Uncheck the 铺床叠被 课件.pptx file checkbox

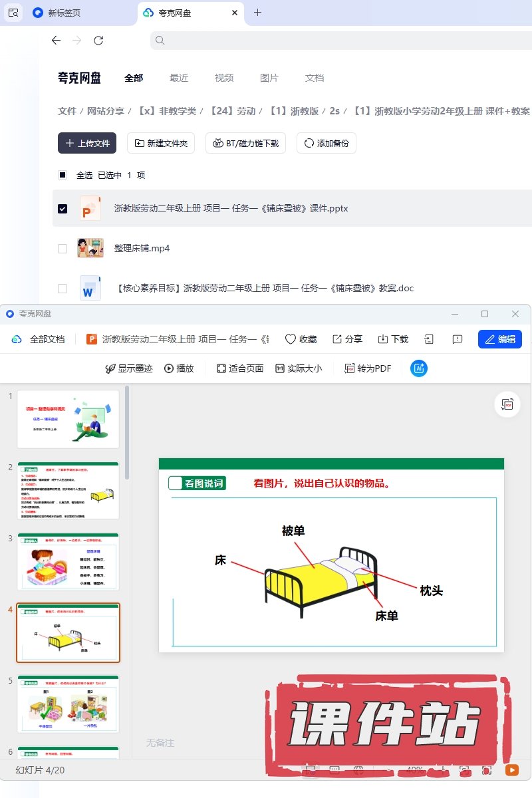[x=63, y=208]
